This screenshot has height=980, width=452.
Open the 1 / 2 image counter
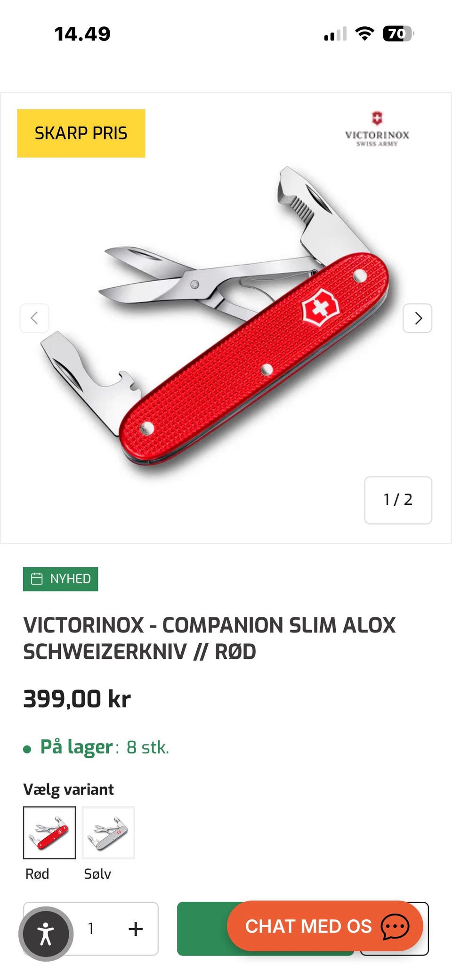[398, 500]
